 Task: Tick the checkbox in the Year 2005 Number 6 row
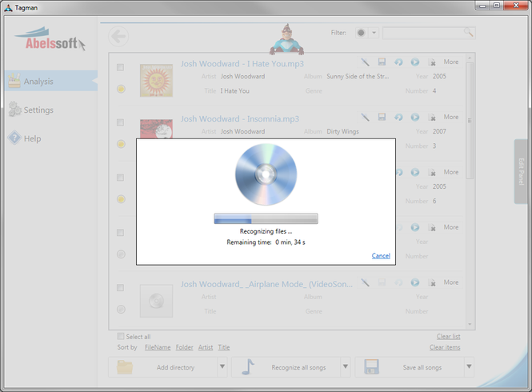pos(121,178)
